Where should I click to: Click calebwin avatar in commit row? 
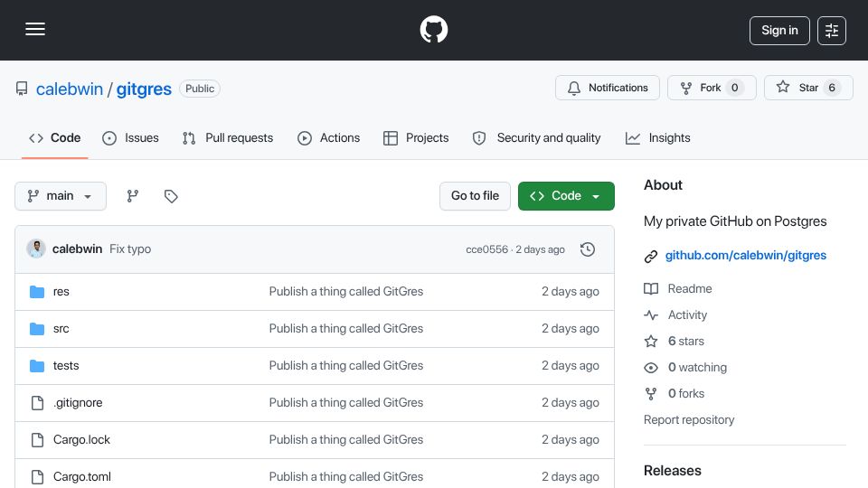(x=36, y=249)
